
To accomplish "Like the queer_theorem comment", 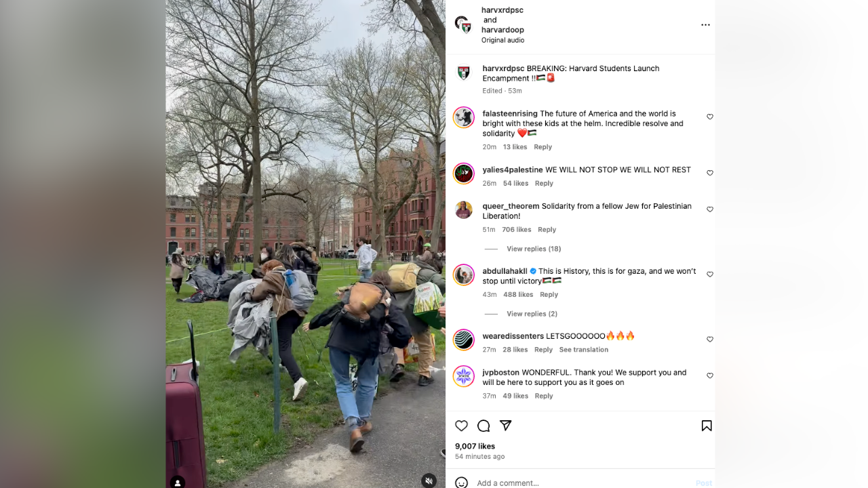I will [710, 209].
